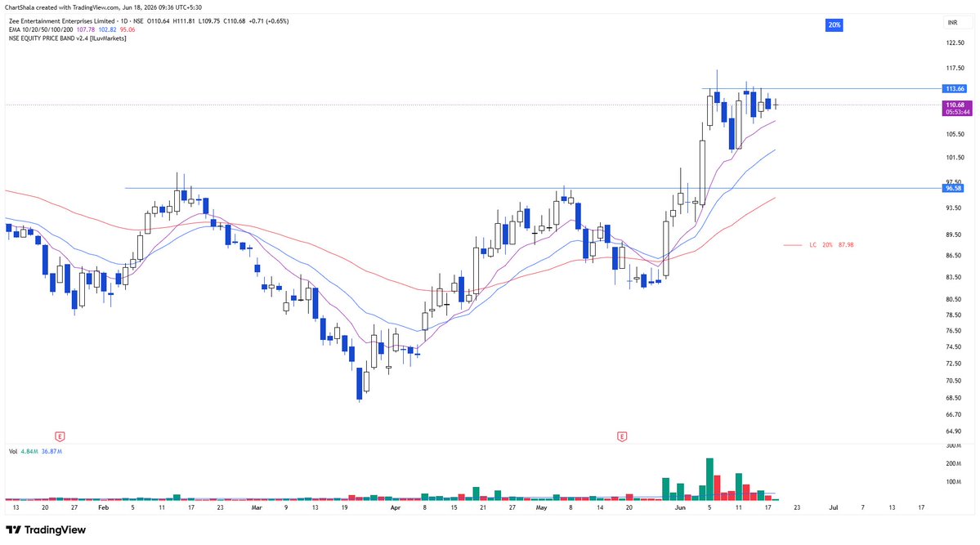The image size is (980, 545).
Task: Click the LC 20% 87.98 lower circuit label
Action: coord(831,245)
